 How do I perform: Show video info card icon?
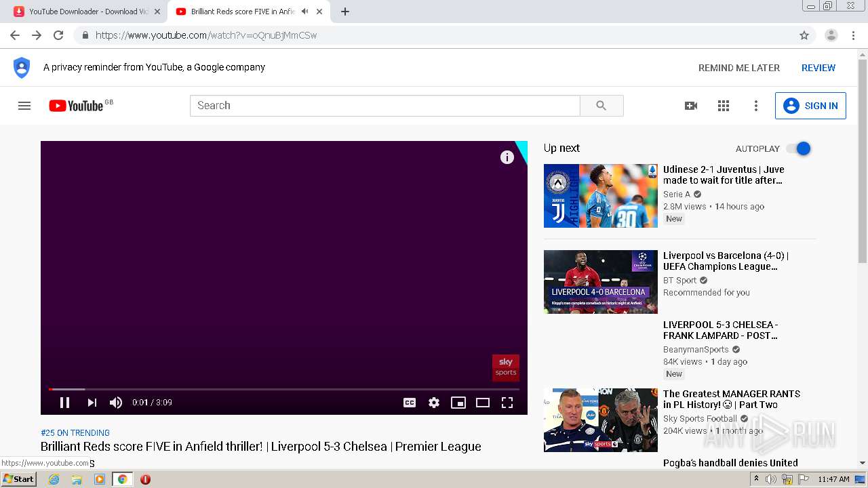point(507,157)
